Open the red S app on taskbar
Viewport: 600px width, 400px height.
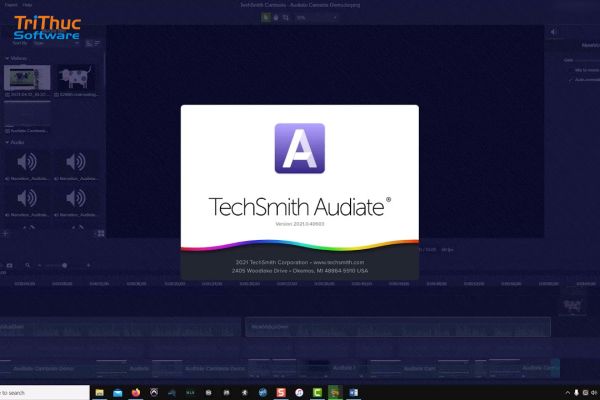click(x=281, y=393)
